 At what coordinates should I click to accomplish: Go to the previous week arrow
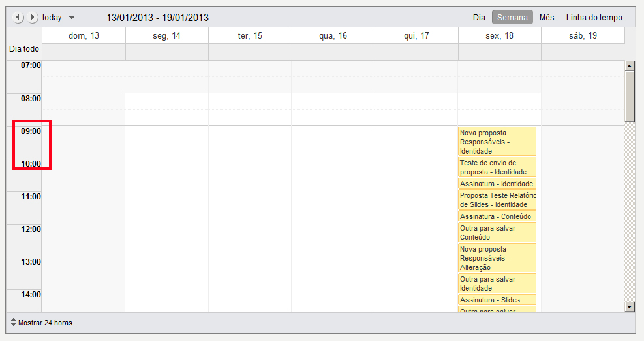coord(18,18)
